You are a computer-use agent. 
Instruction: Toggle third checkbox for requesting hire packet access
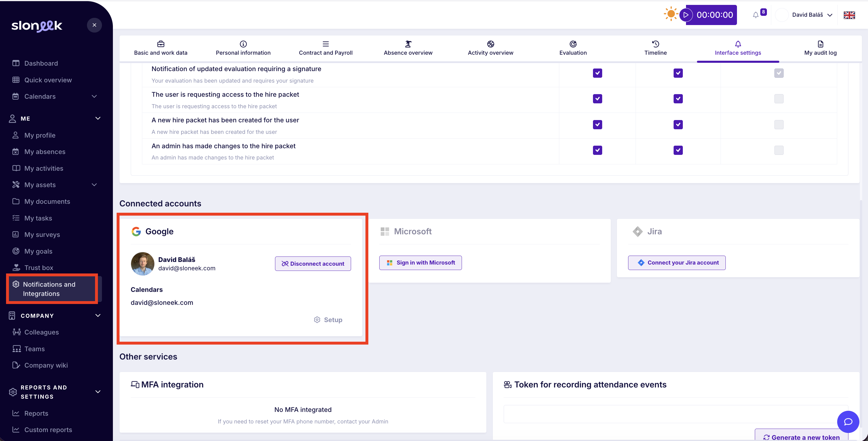click(x=779, y=99)
